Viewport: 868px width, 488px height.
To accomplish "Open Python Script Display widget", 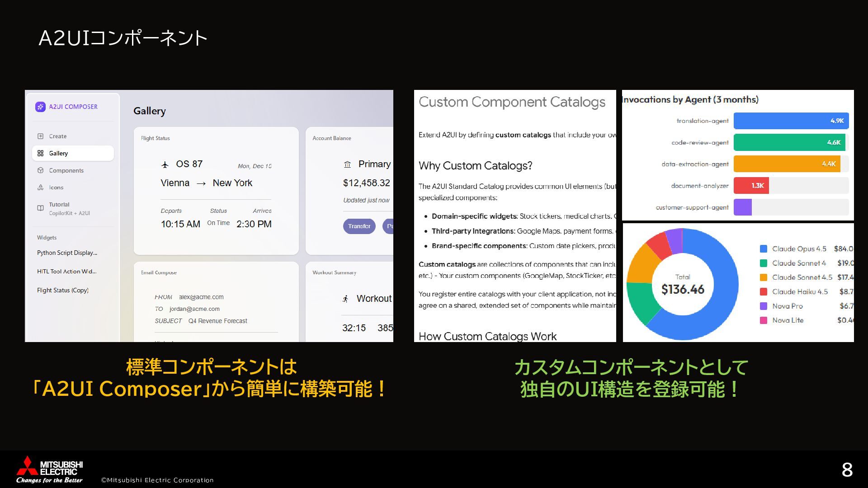I will click(67, 253).
